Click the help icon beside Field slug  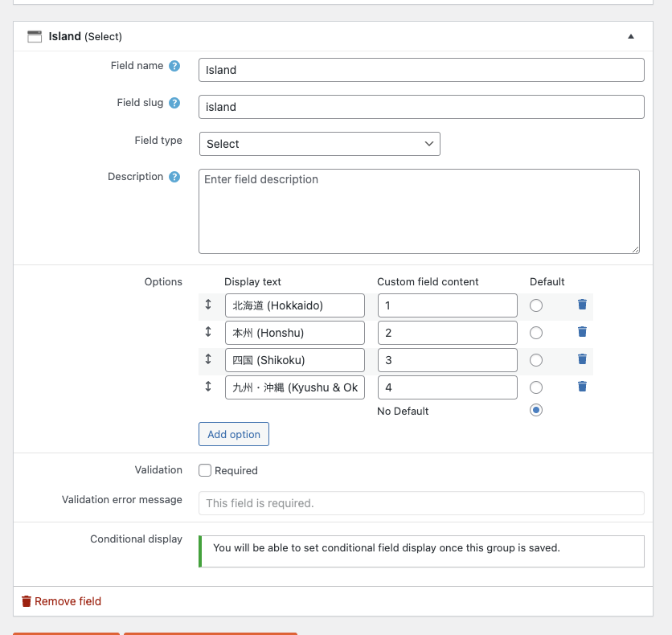click(174, 103)
